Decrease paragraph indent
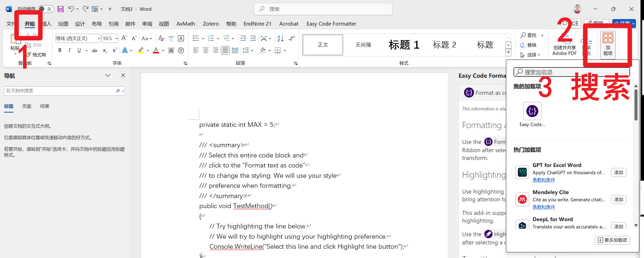Image resolution: width=644 pixels, height=258 pixels. click(243, 38)
